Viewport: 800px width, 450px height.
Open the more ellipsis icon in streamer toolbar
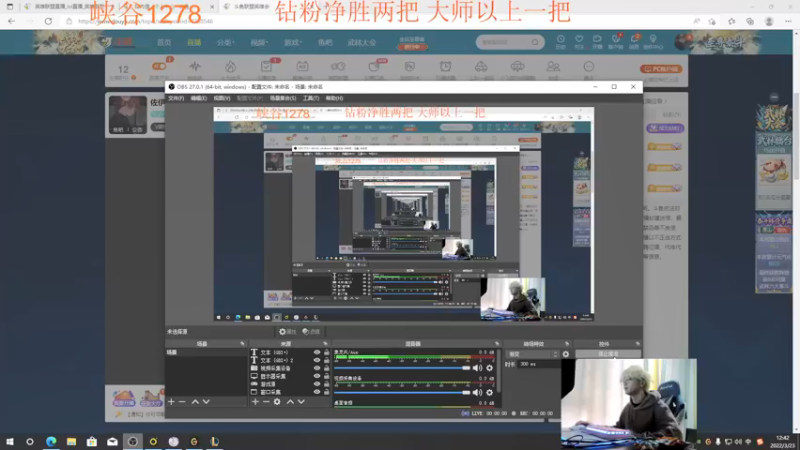click(589, 67)
